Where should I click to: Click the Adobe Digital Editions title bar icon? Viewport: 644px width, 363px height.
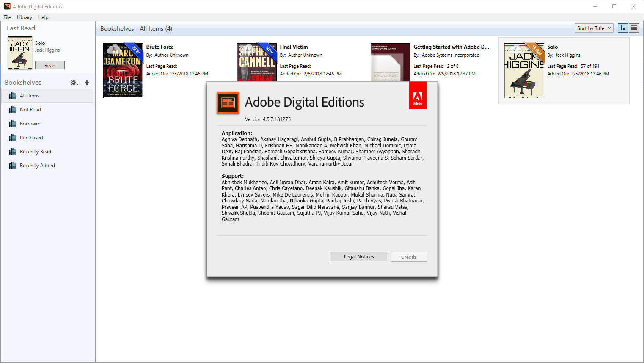[x=7, y=6]
